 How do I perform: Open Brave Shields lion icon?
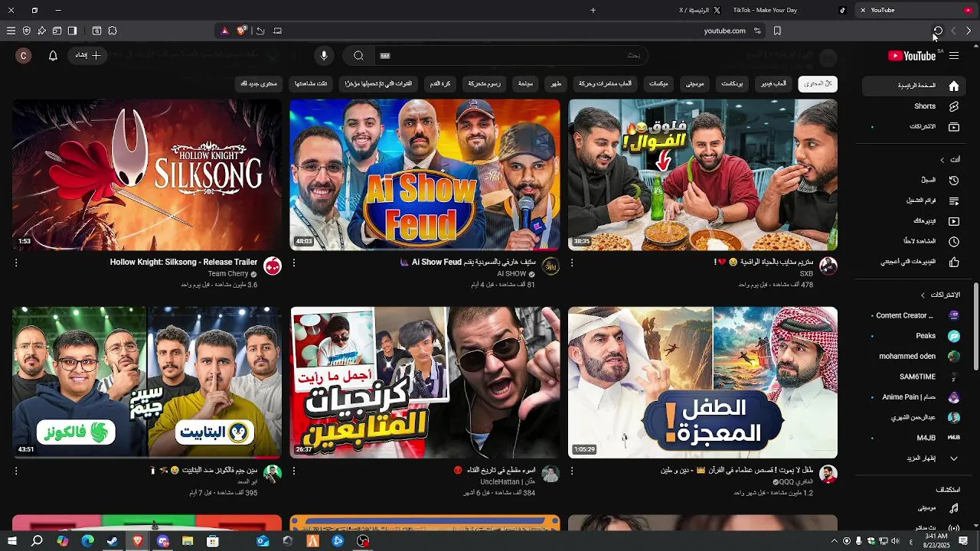tap(242, 31)
